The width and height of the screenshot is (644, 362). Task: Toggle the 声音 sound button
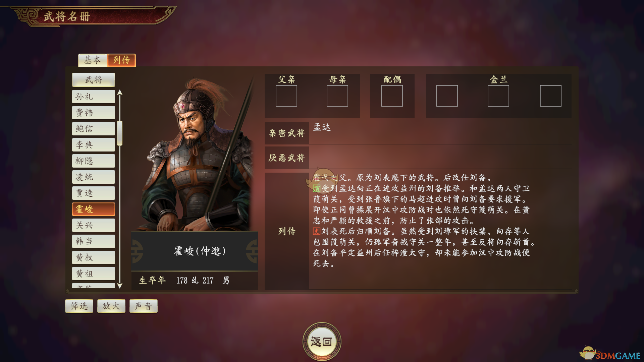coord(144,306)
